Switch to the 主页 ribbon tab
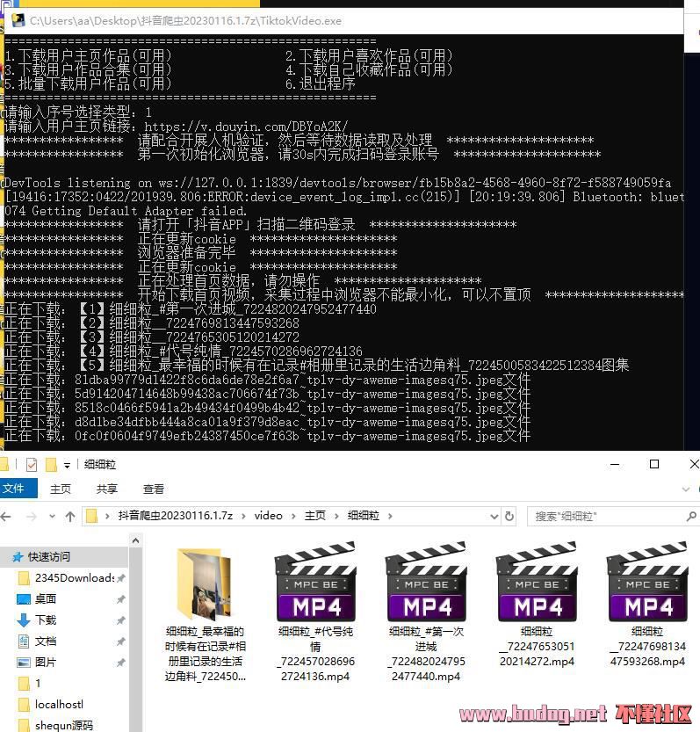Viewport: 700px width, 732px height. coord(61,489)
